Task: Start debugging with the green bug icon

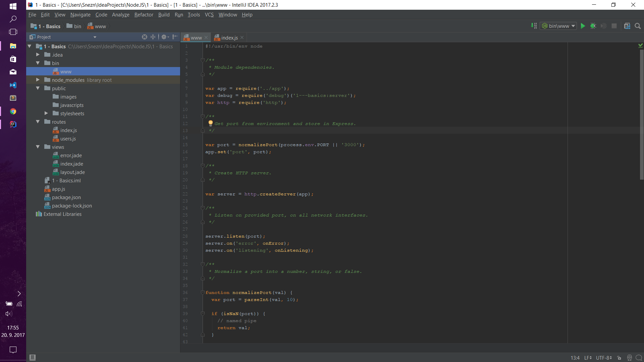Action: tap(593, 26)
